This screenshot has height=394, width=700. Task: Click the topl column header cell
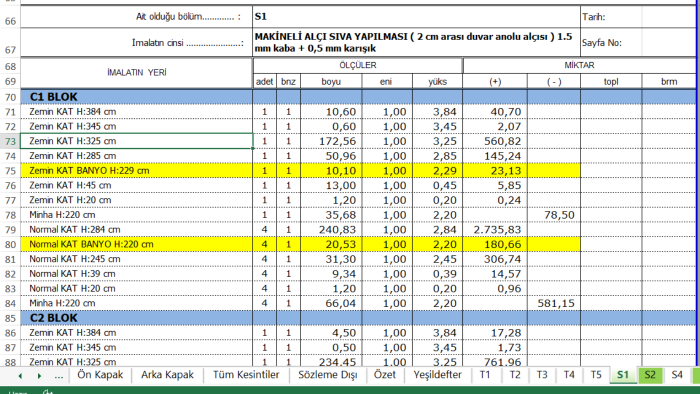pyautogui.click(x=611, y=81)
